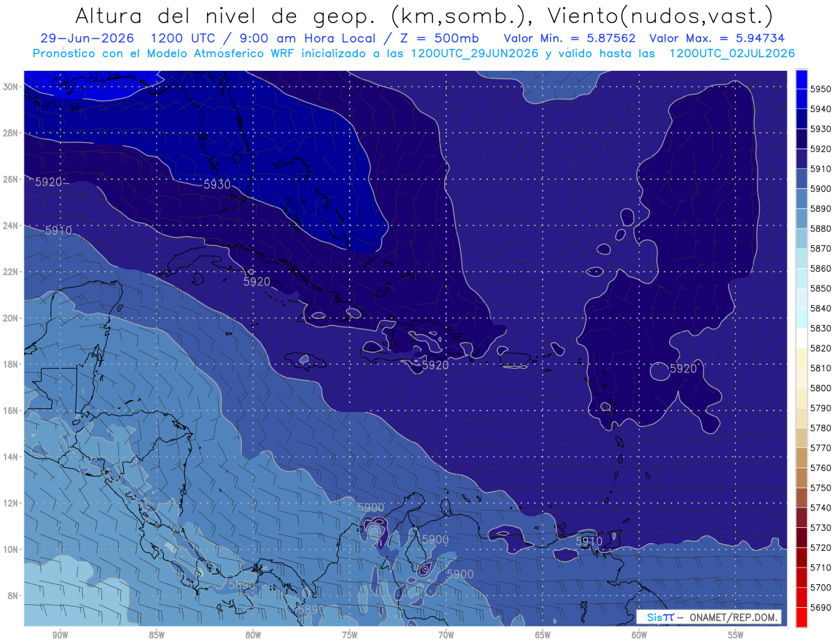
Task: Click the '20N' latitude axis label
Action: click(x=10, y=318)
